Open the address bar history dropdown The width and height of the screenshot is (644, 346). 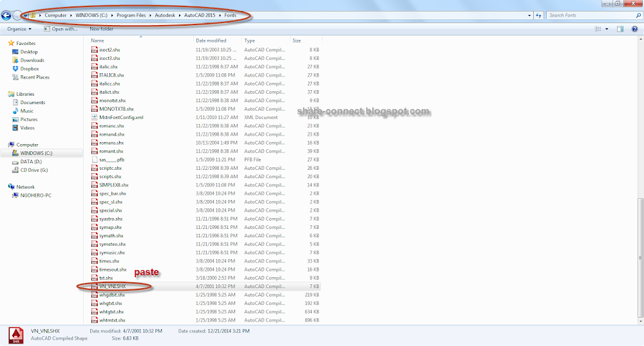[529, 15]
